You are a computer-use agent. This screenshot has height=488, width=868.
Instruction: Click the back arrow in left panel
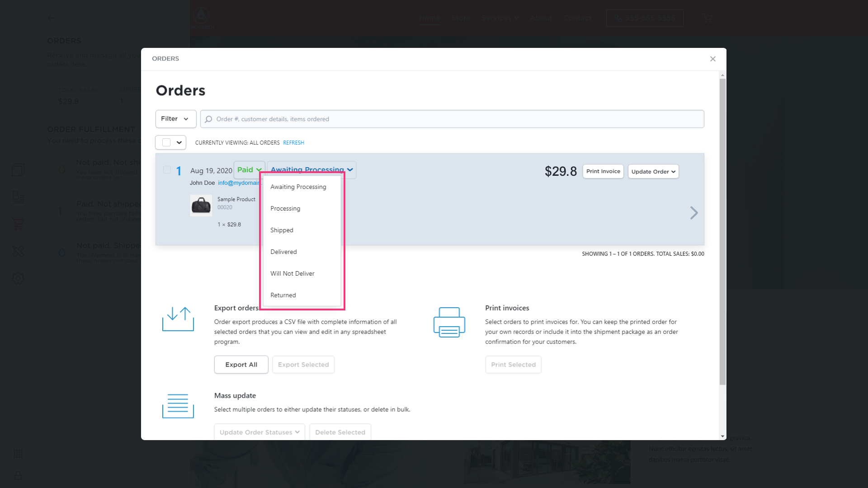click(x=50, y=18)
